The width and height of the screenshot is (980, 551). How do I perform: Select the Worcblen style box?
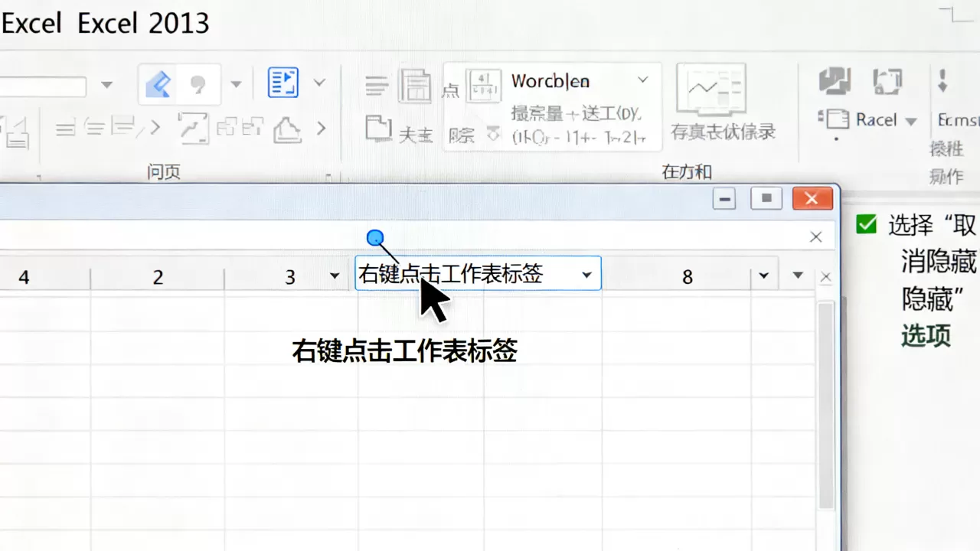(551, 107)
